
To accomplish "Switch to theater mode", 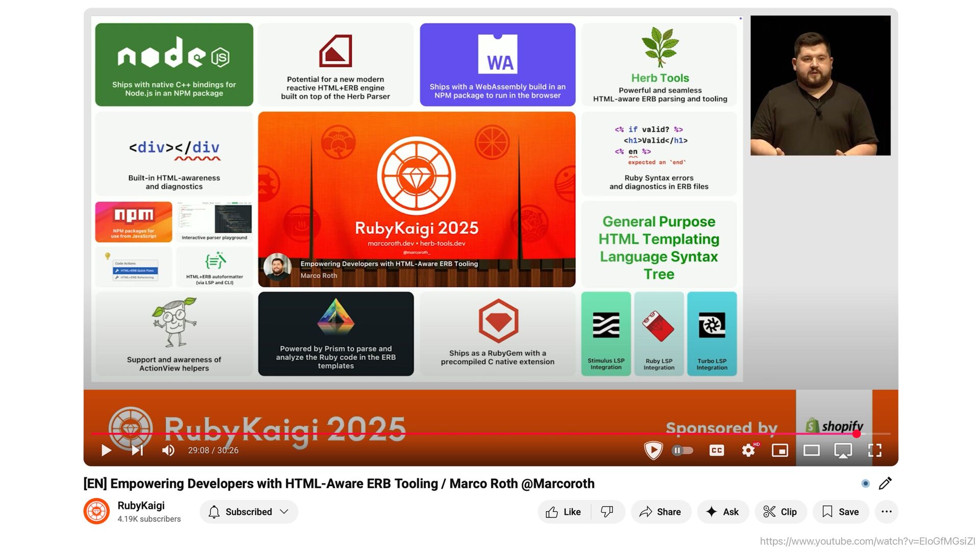I will (812, 450).
